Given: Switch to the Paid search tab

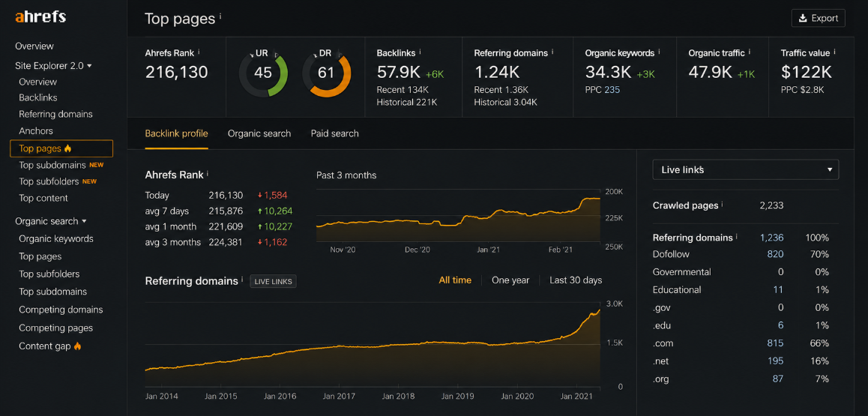Looking at the screenshot, I should 334,133.
